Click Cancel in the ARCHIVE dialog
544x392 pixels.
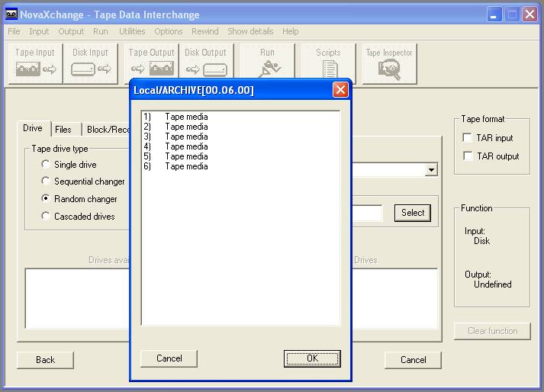169,358
